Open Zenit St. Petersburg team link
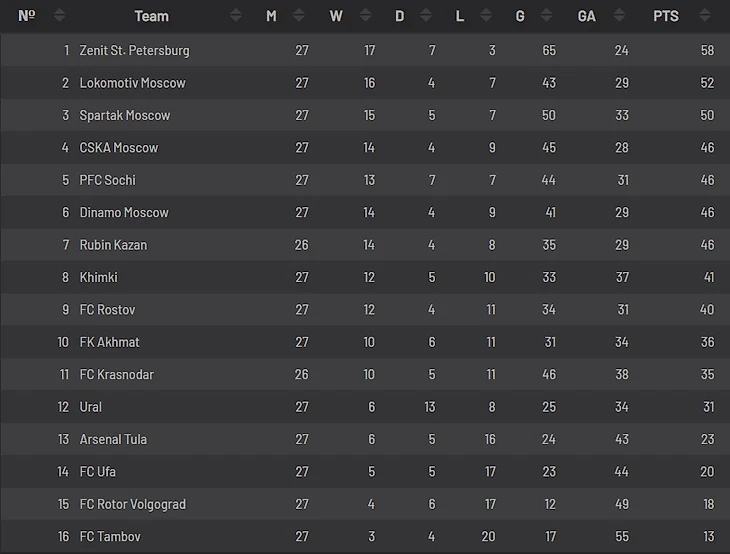 [x=134, y=50]
